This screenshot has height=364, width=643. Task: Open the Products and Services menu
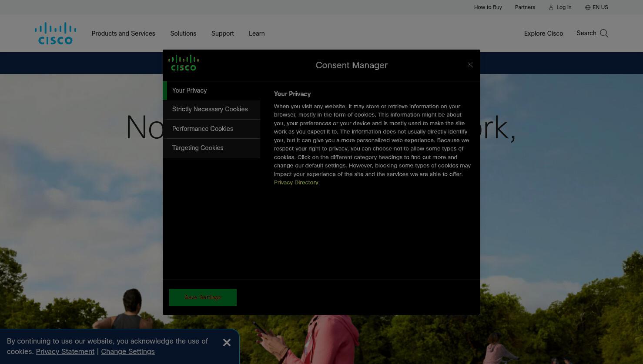[123, 33]
